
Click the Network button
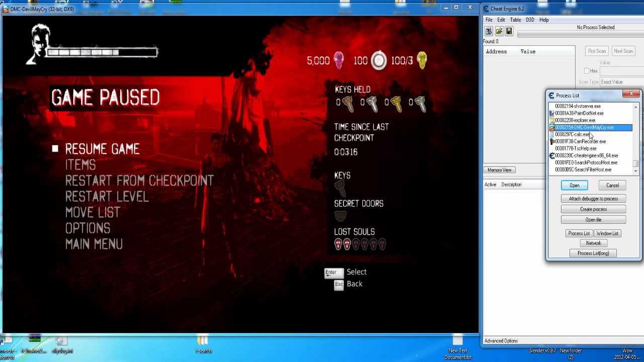[x=593, y=243]
